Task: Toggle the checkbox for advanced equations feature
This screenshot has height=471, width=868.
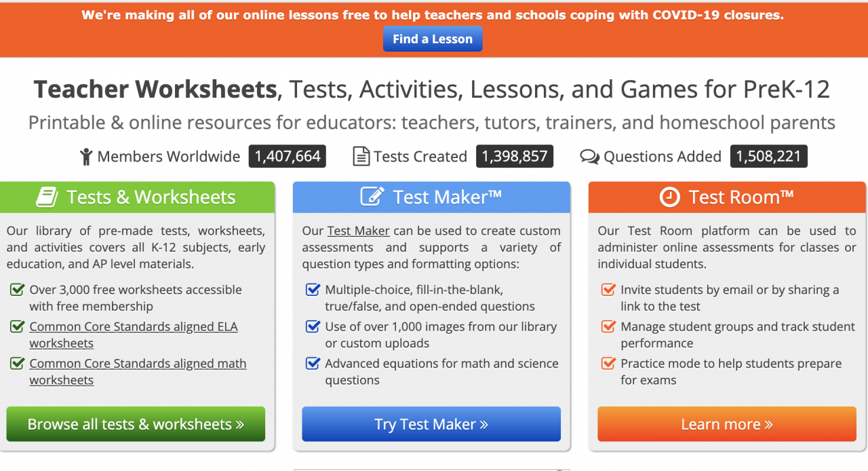Action: (x=313, y=363)
